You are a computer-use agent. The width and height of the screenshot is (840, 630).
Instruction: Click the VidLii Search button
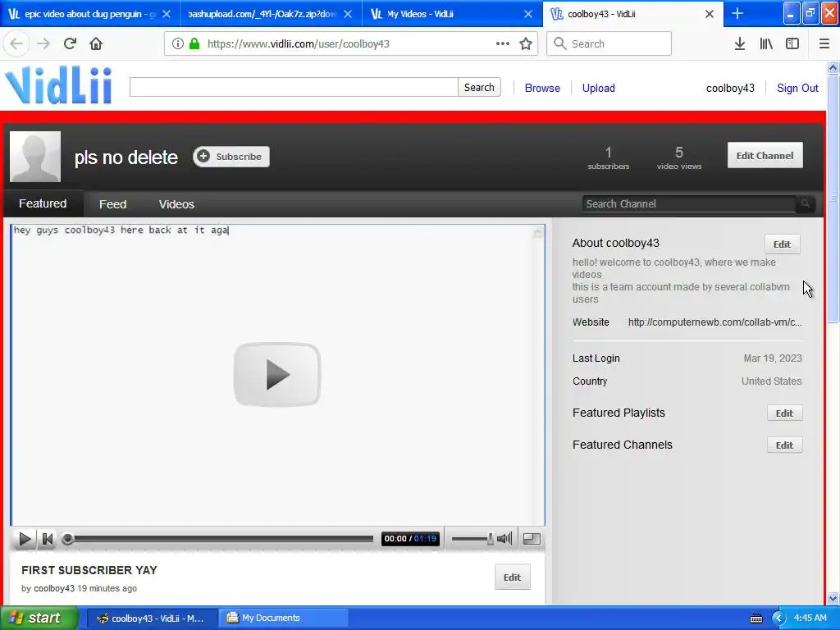coord(479,87)
